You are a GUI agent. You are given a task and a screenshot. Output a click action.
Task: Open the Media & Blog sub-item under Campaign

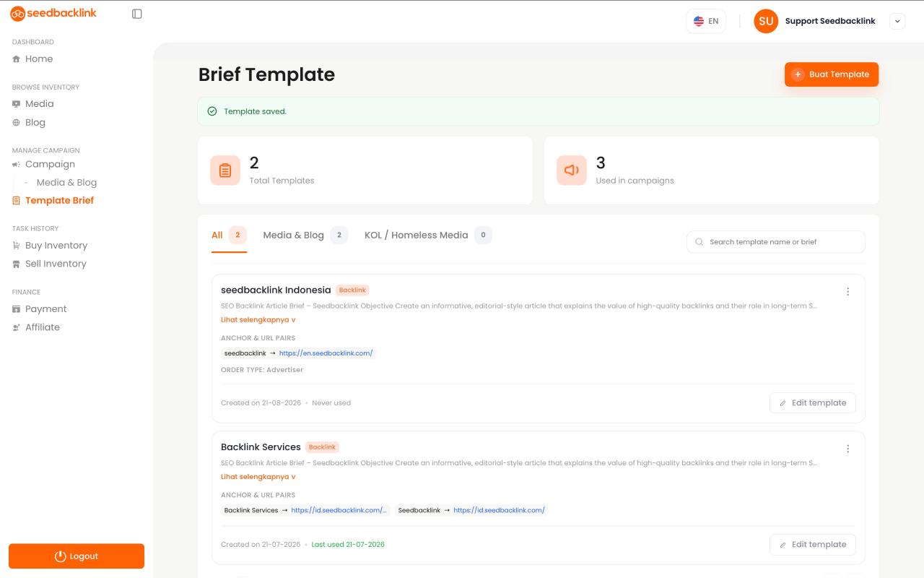pyautogui.click(x=66, y=183)
